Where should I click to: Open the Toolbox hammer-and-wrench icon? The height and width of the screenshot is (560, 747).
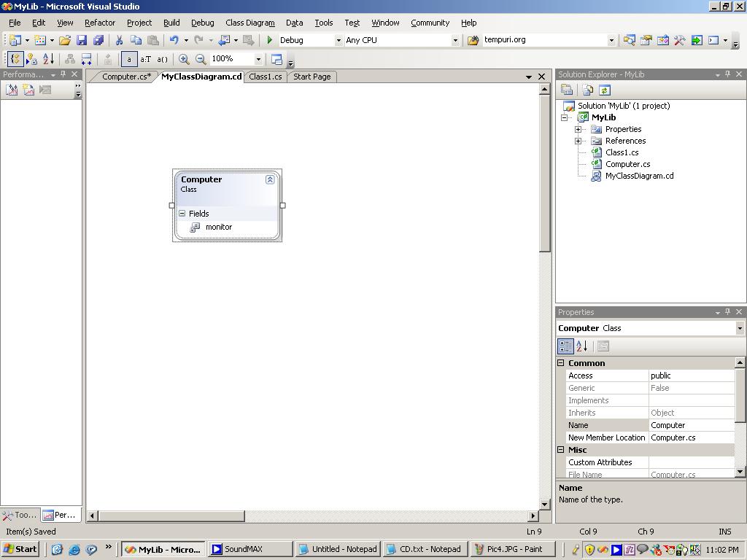[x=680, y=41]
